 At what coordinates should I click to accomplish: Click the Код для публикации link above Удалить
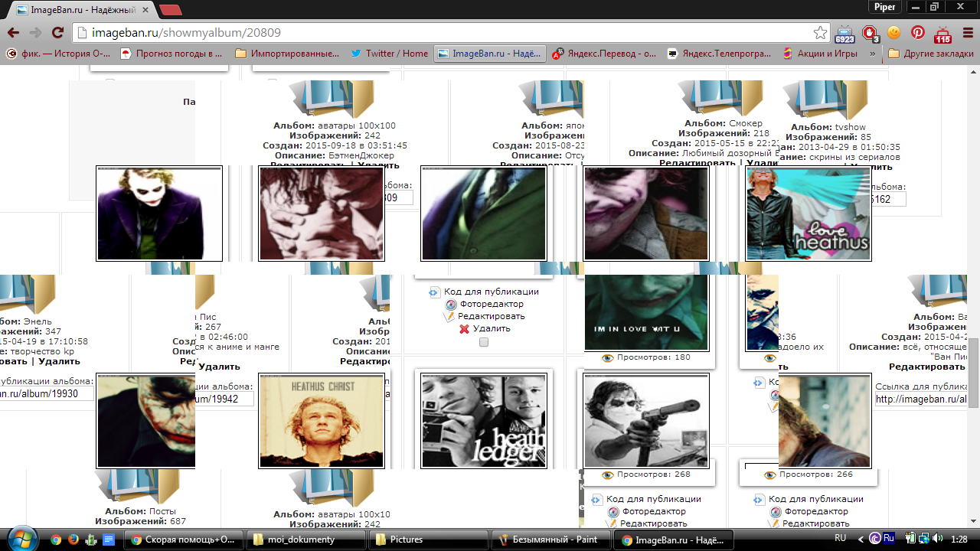[492, 292]
